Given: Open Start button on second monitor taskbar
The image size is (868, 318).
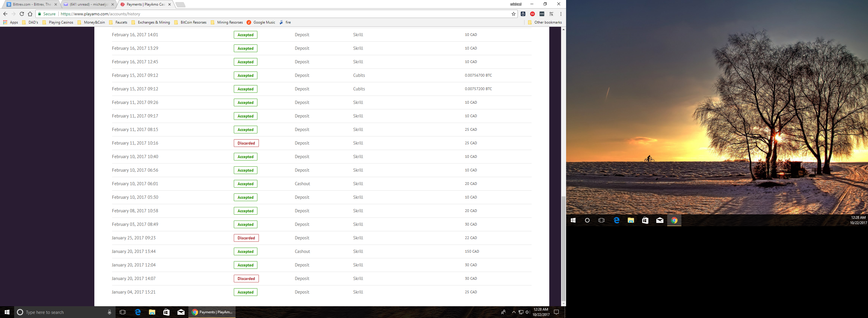Looking at the screenshot, I should 573,221.
